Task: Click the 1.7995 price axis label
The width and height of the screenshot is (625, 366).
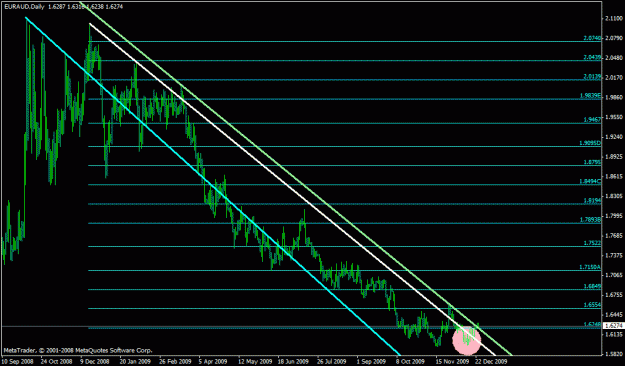Action: click(614, 216)
